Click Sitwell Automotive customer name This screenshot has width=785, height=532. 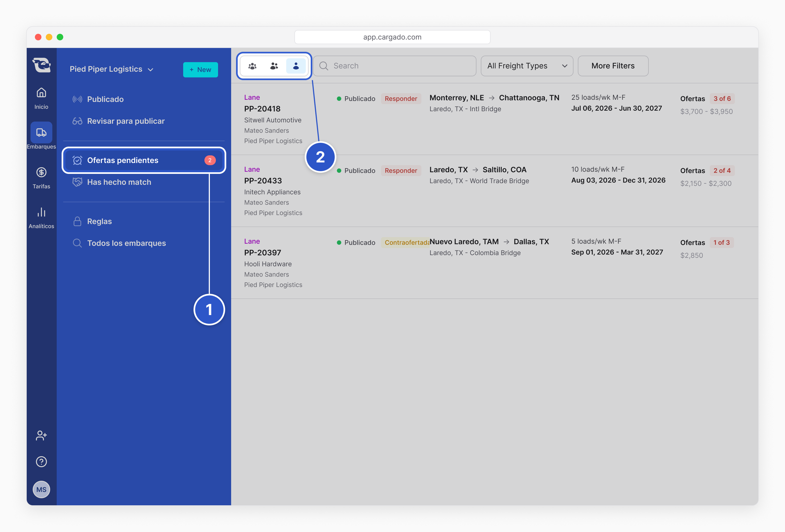tap(273, 120)
